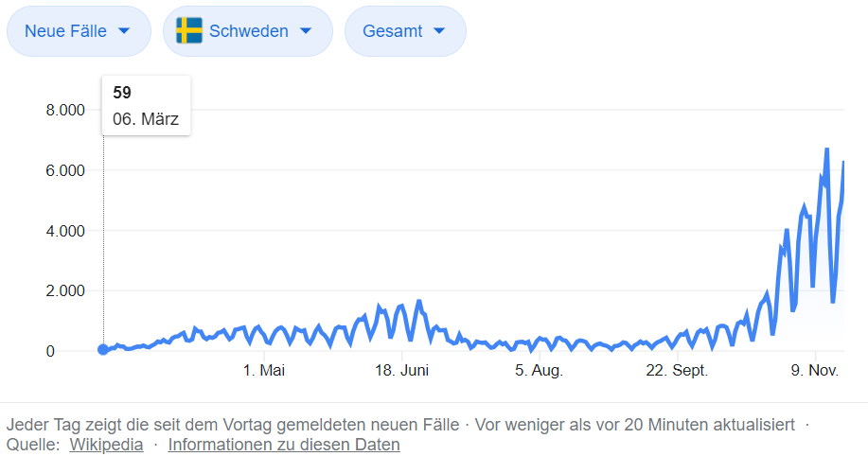868x456 pixels.
Task: Open Informationen zu diesen Daten link
Action: coord(284,445)
